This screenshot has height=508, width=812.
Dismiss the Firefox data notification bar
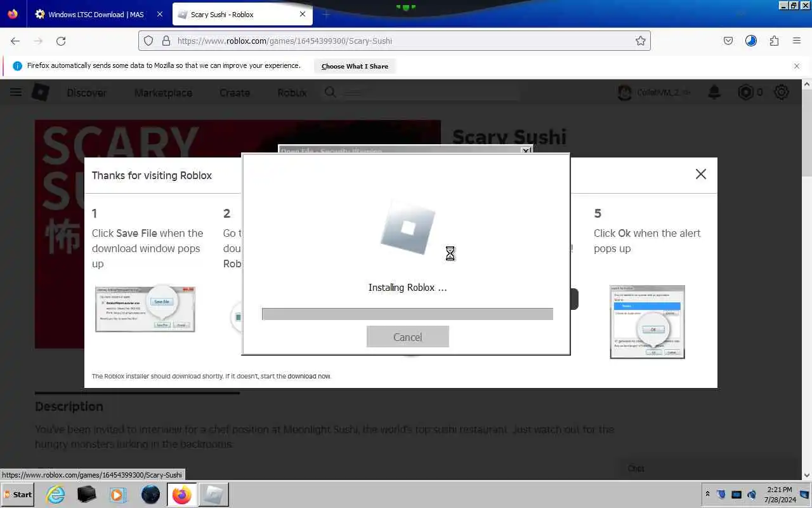coord(797,66)
